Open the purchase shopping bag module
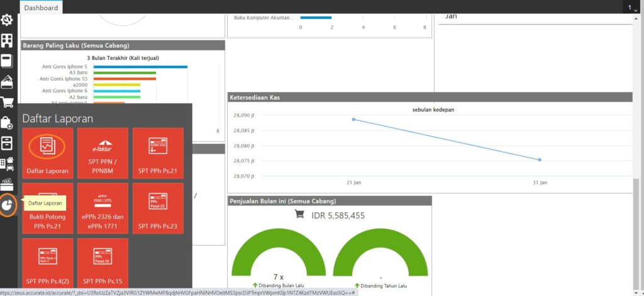Image resolution: width=644 pixels, height=296 pixels. click(x=8, y=122)
